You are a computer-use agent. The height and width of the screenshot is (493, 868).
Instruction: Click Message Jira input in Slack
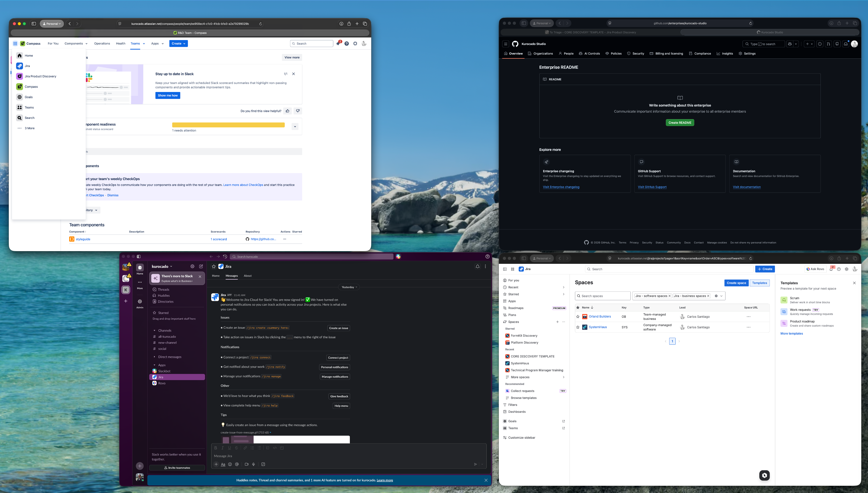coord(349,456)
